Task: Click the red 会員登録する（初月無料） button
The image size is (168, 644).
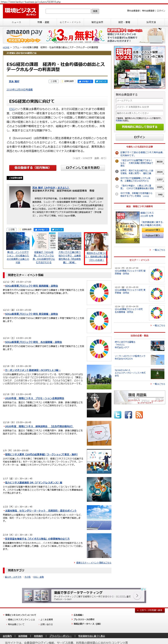Action: (x=33, y=168)
